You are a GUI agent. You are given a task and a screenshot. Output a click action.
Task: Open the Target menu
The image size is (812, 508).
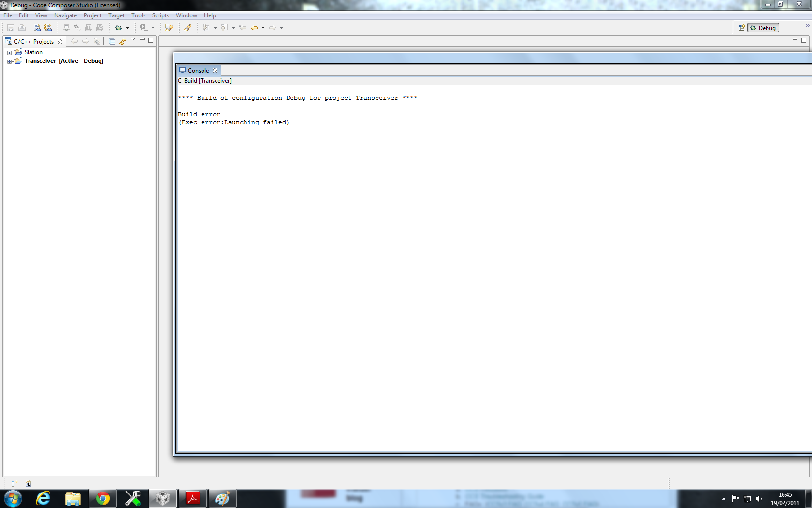coord(116,15)
